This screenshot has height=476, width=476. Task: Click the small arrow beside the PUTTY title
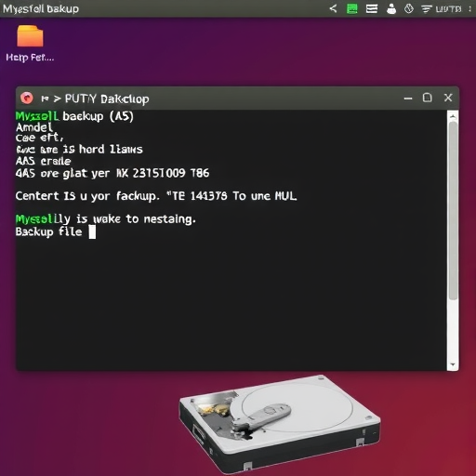[x=57, y=99]
